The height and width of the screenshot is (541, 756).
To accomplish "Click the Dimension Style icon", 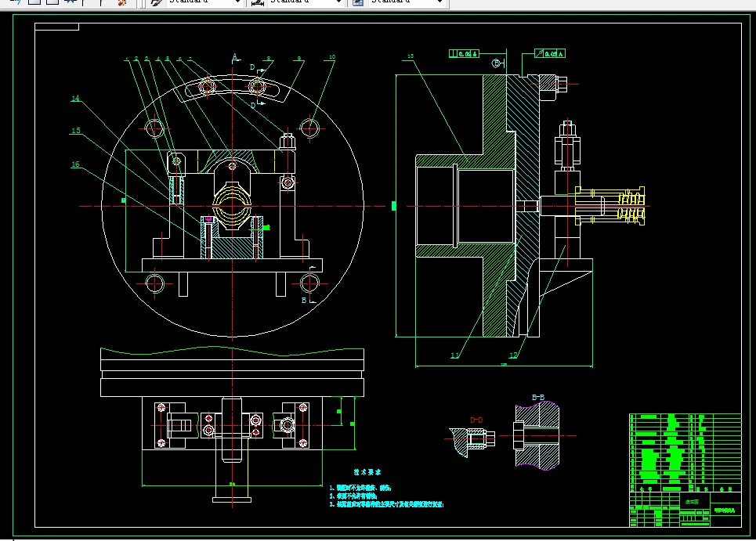I will pos(258,2).
